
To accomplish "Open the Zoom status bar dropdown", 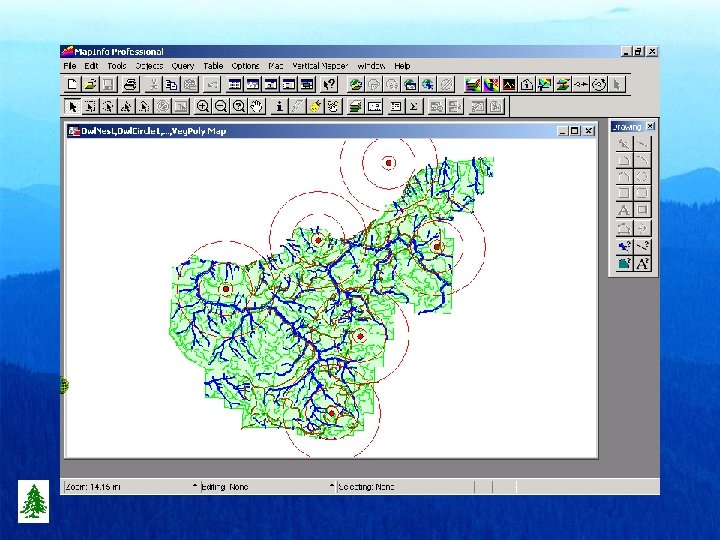I will pyautogui.click(x=195, y=487).
